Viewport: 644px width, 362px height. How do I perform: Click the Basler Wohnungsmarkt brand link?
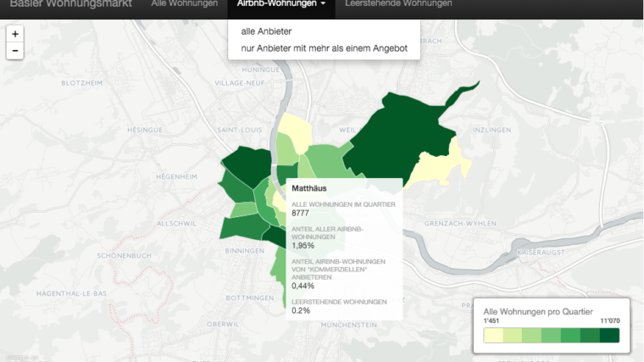pos(72,4)
